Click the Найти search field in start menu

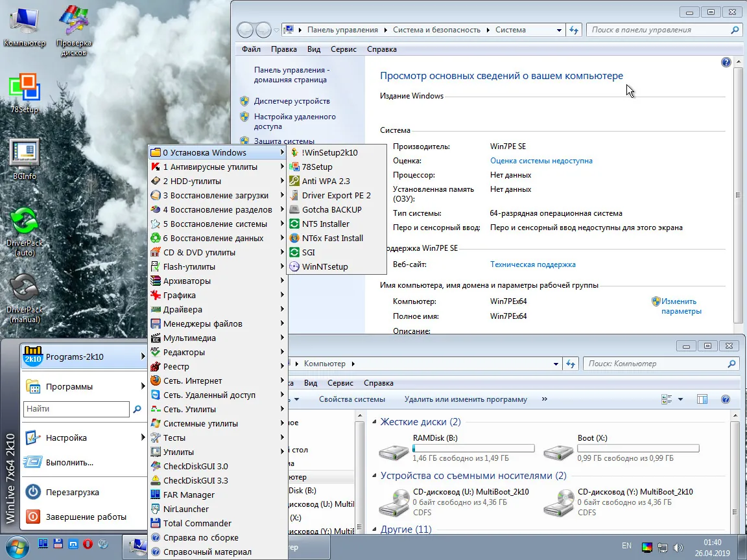(x=77, y=408)
